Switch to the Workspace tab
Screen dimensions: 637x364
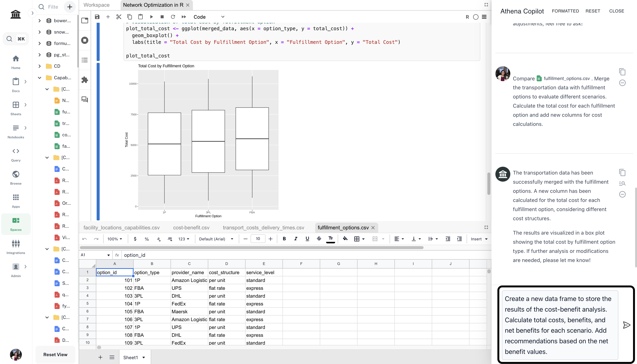(x=96, y=5)
